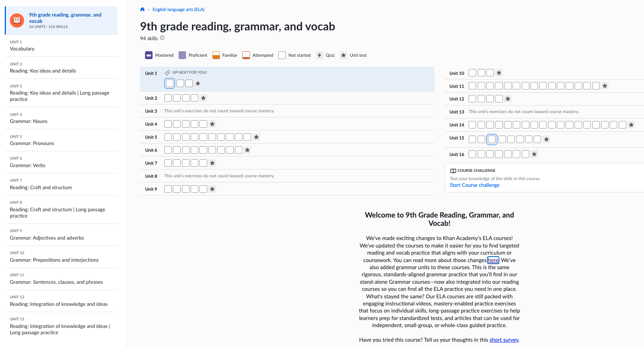Click Start Course challenge link
The height and width of the screenshot is (348, 644).
(475, 185)
